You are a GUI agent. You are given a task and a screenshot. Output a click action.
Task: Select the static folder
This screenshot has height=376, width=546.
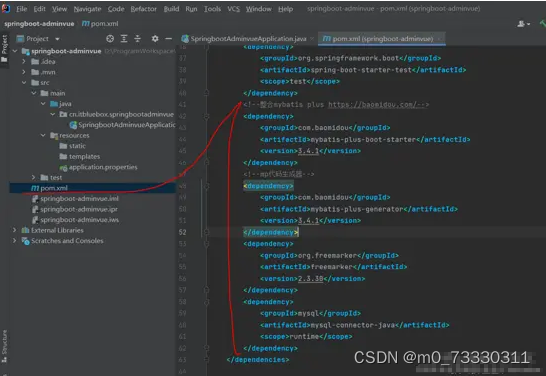(x=72, y=146)
